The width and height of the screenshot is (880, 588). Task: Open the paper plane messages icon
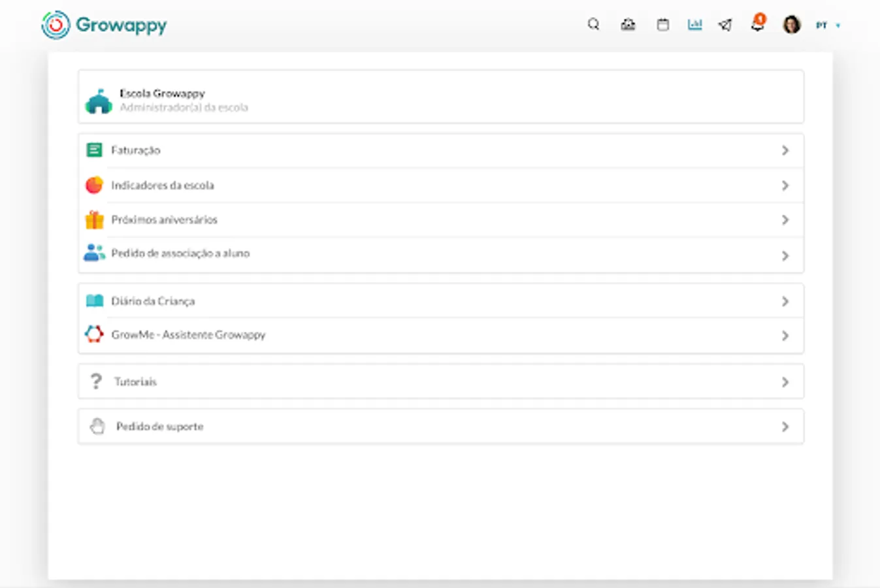point(725,25)
